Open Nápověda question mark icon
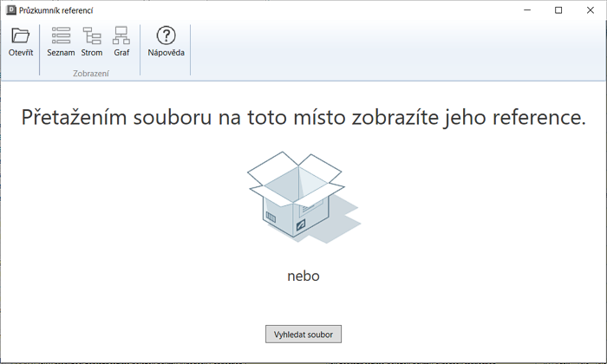This screenshot has height=364, width=607. (x=166, y=36)
